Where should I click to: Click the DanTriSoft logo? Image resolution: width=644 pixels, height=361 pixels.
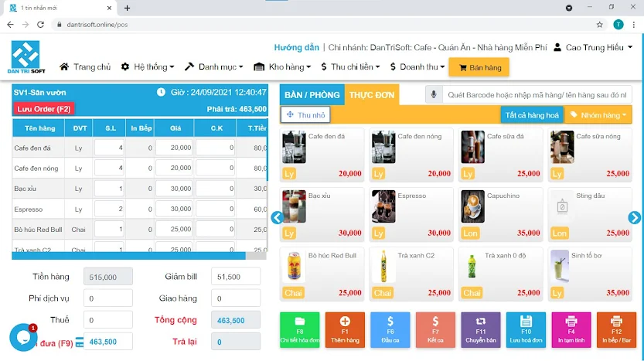26,56
